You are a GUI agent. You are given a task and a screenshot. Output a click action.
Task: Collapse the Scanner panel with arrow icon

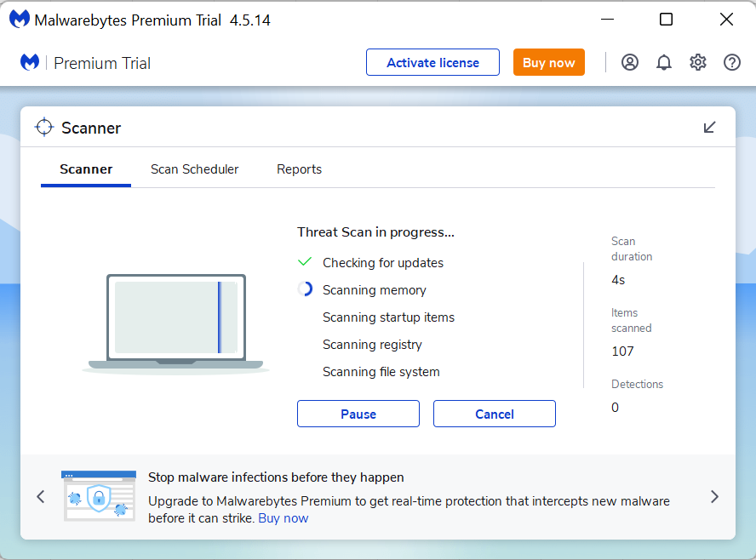coord(709,127)
